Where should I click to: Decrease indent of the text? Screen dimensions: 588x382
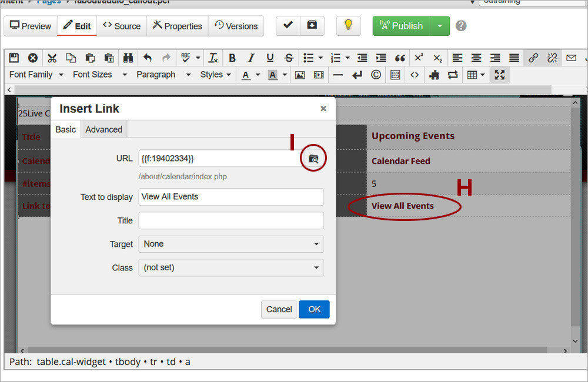(x=362, y=58)
